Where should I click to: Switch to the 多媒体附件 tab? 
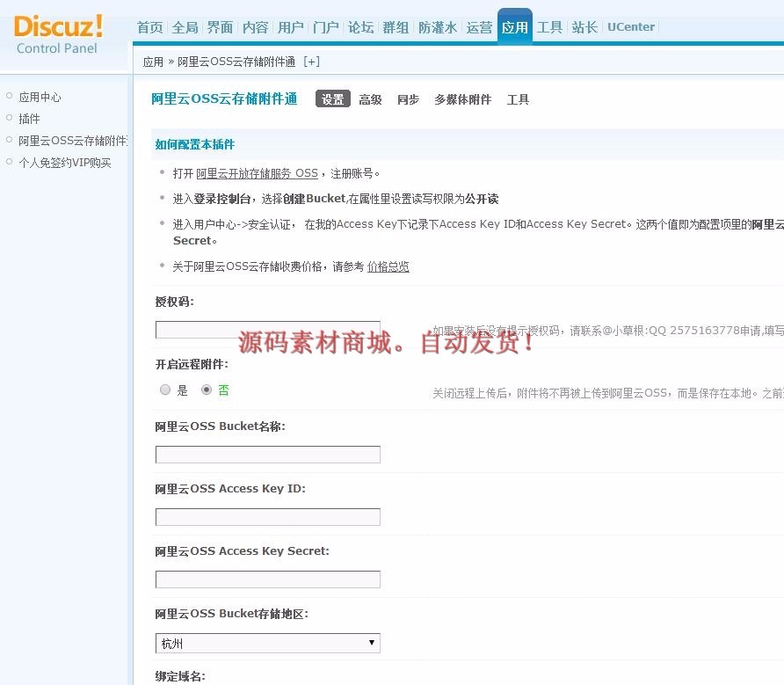coord(462,99)
